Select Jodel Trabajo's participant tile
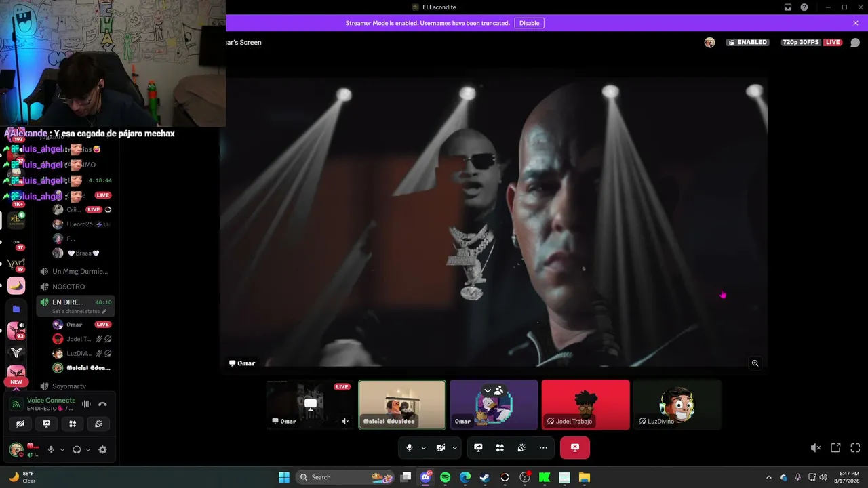The height and width of the screenshot is (488, 868). 586,405
